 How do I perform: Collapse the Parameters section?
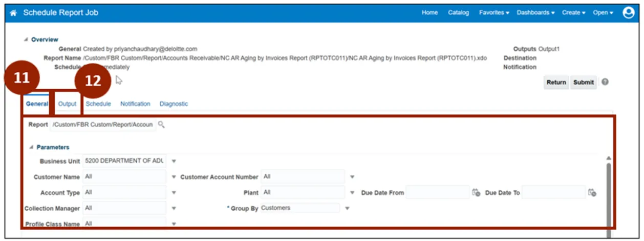pyautogui.click(x=31, y=147)
